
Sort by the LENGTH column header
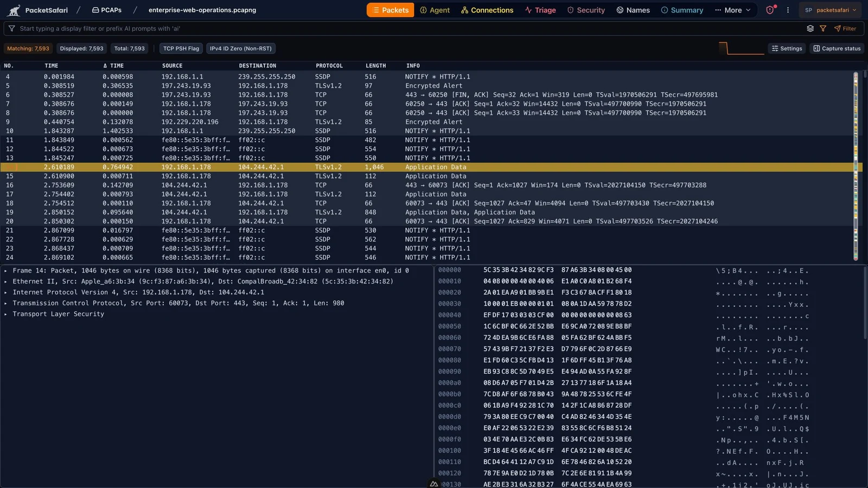tap(375, 66)
